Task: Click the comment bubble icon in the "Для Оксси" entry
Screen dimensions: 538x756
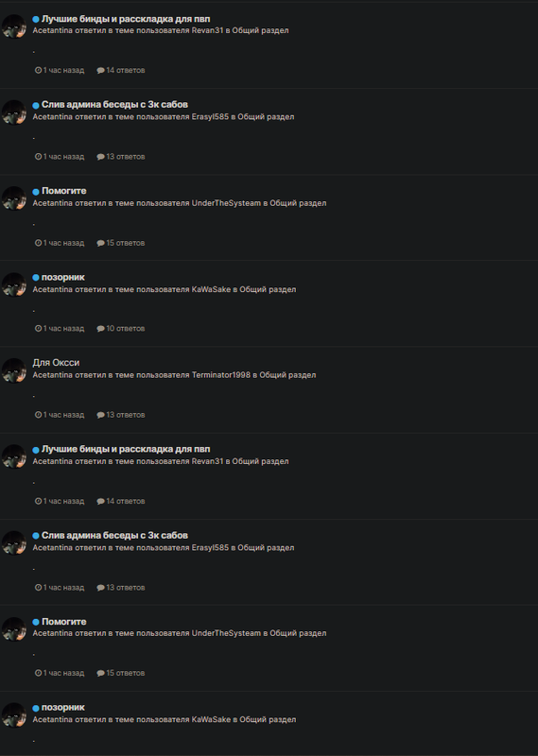Action: coord(100,415)
